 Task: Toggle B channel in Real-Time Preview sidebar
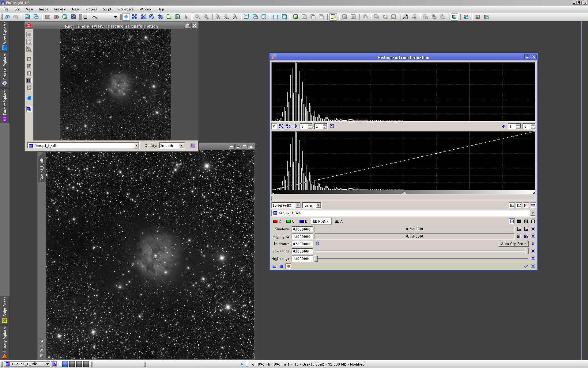[29, 74]
